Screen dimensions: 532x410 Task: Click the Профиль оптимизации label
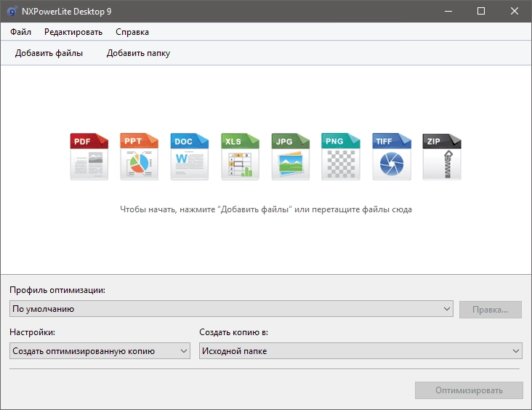pos(57,290)
